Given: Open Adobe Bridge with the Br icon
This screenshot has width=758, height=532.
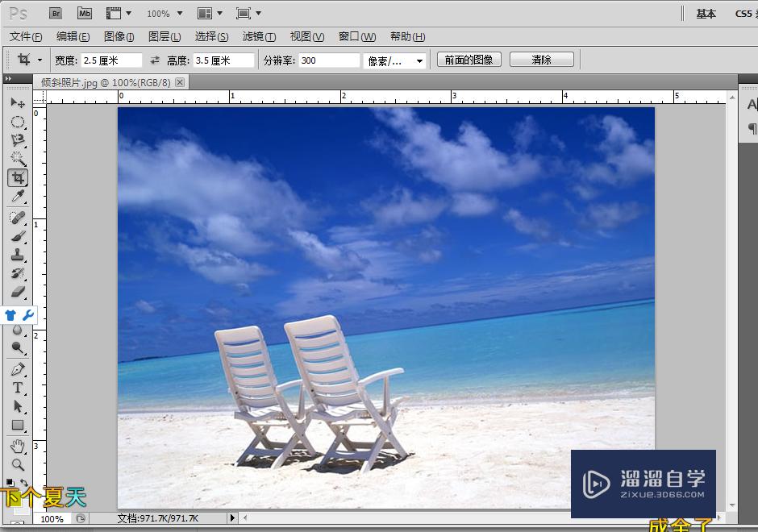Looking at the screenshot, I should [56, 13].
